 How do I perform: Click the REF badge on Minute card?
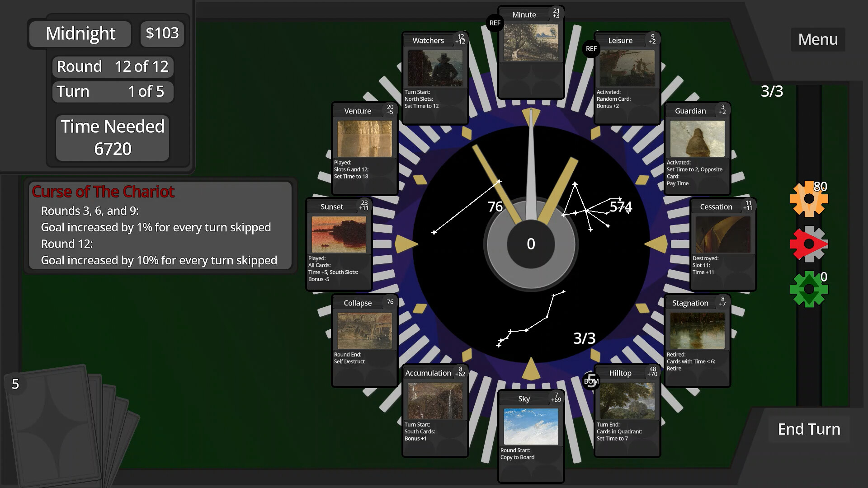pos(495,23)
